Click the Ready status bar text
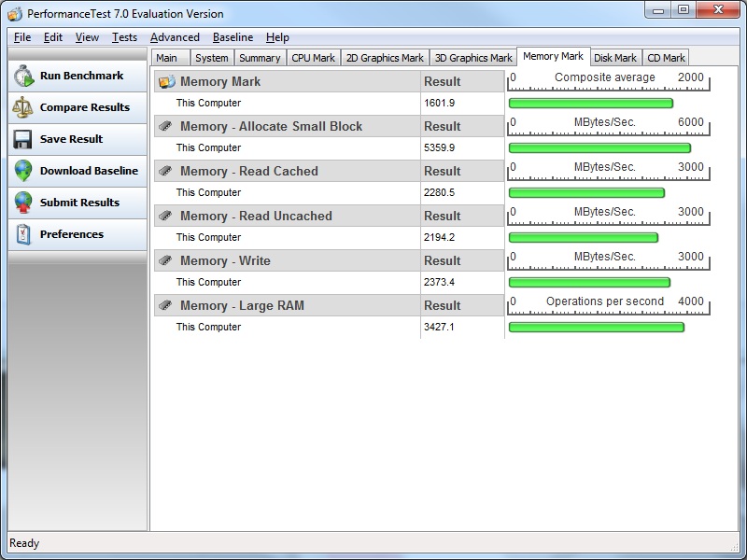 pyautogui.click(x=24, y=543)
